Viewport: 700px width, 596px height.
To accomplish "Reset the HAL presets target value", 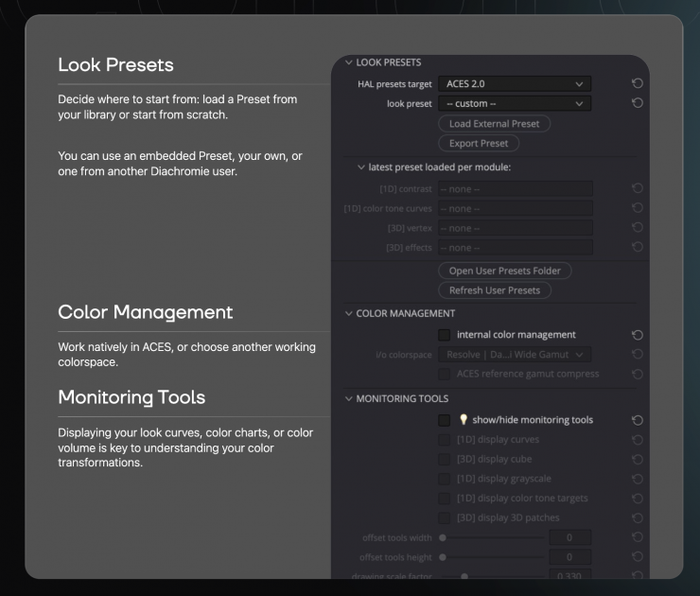I will point(638,84).
